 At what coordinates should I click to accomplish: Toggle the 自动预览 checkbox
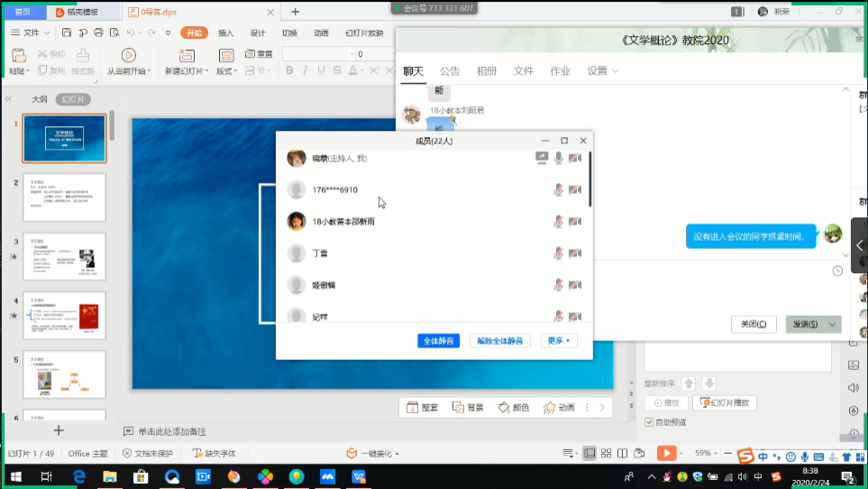(650, 421)
